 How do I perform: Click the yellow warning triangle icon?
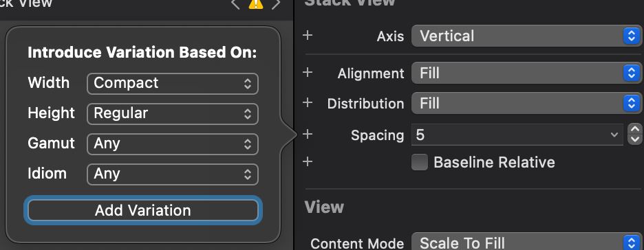255,3
